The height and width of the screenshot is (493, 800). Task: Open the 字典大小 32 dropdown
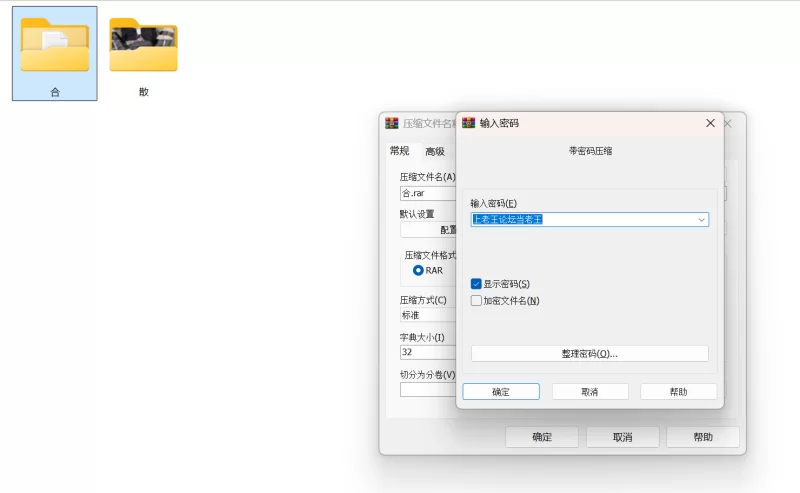[428, 352]
